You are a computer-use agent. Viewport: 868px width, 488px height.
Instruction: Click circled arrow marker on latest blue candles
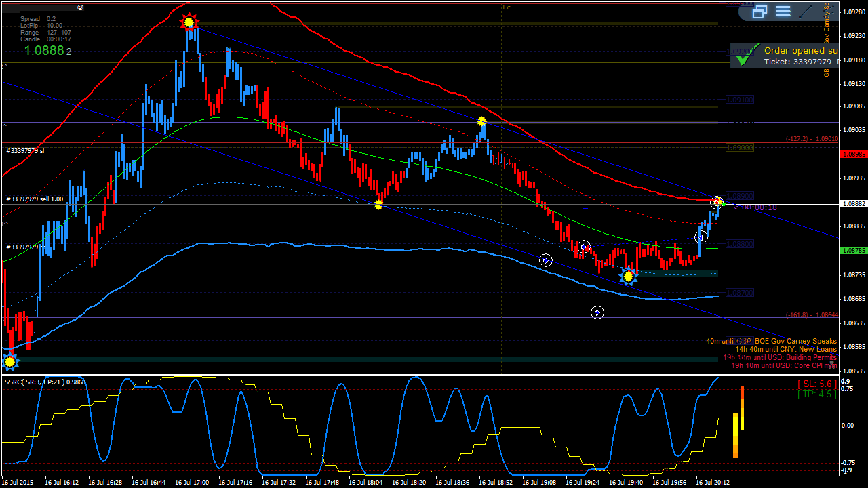pos(701,237)
